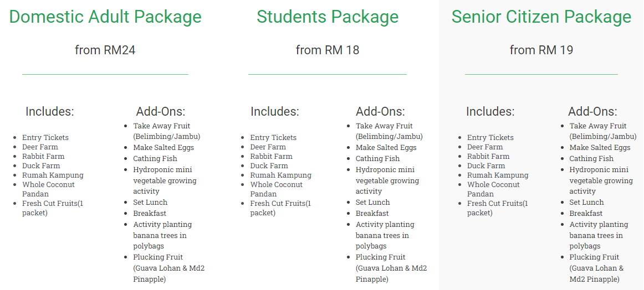The height and width of the screenshot is (290, 644).
Task: Click the Senior Citizen Package heading
Action: (541, 17)
